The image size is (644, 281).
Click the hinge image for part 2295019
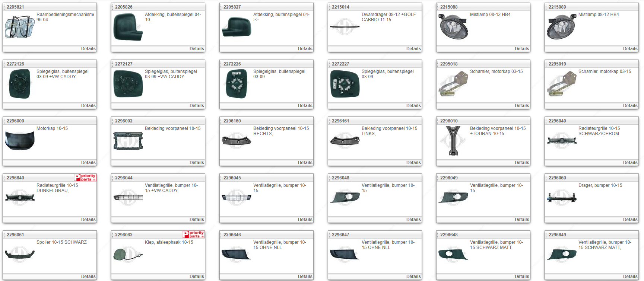[561, 84]
